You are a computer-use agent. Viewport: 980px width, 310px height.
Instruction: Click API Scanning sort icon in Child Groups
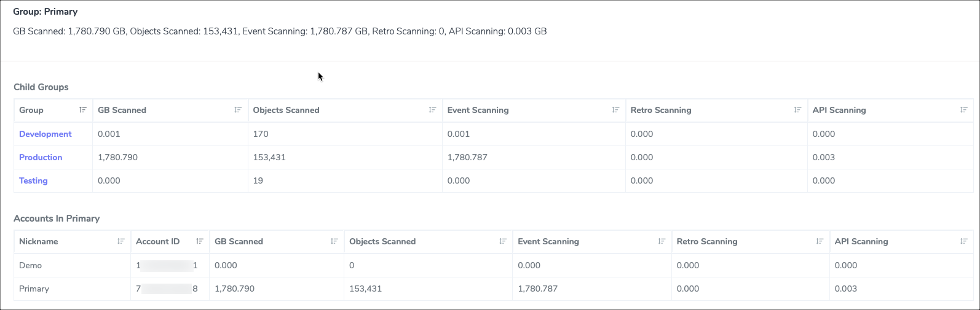coord(963,110)
